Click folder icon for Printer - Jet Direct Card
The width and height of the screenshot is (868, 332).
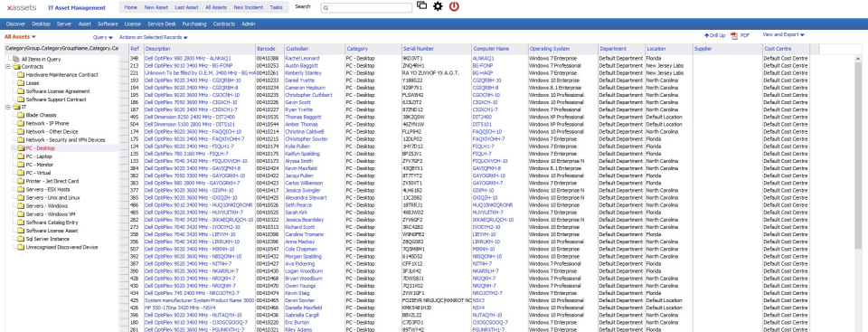tap(21, 181)
